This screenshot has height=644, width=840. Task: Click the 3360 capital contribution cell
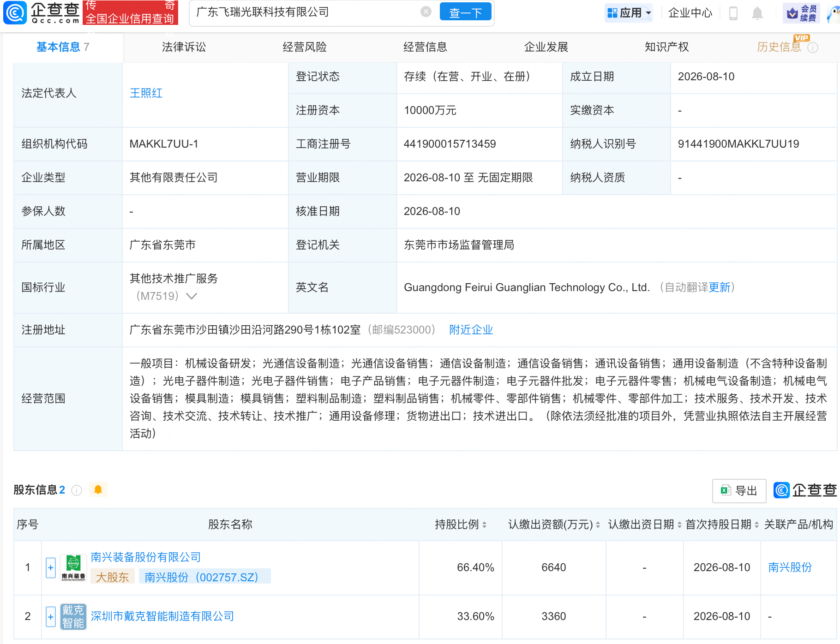(x=554, y=616)
